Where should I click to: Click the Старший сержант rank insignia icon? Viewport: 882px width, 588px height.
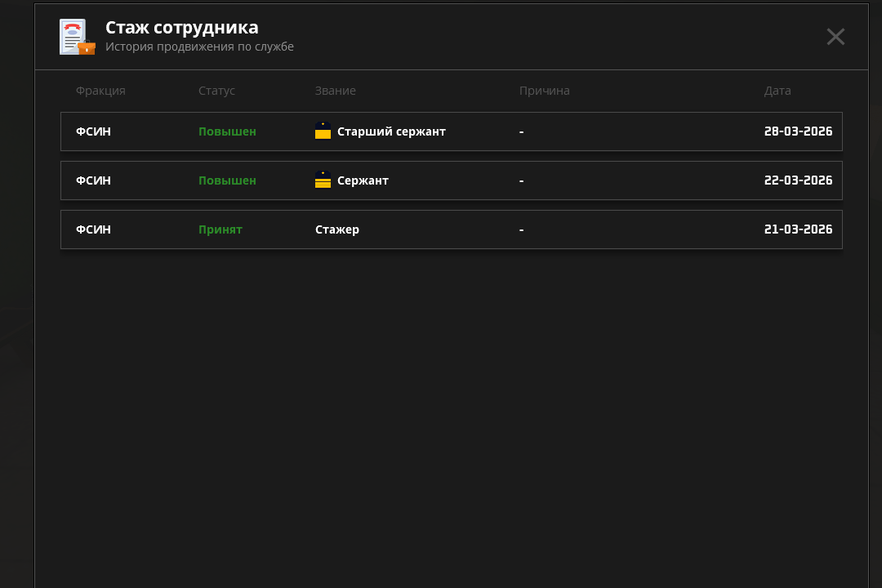click(x=323, y=131)
